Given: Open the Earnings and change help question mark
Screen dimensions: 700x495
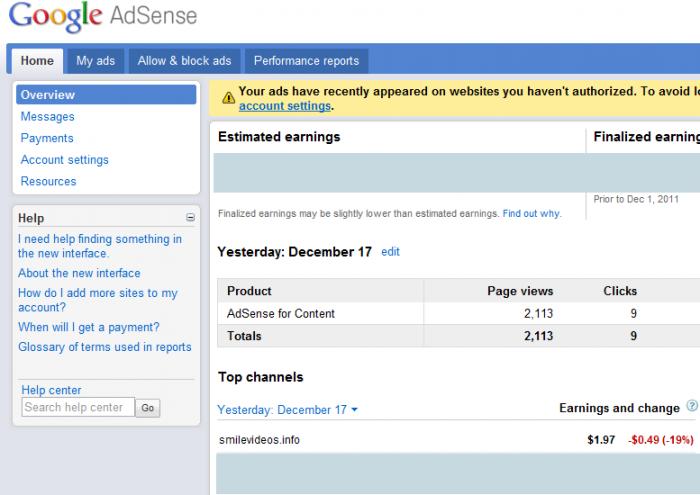Looking at the screenshot, I should 692,406.
